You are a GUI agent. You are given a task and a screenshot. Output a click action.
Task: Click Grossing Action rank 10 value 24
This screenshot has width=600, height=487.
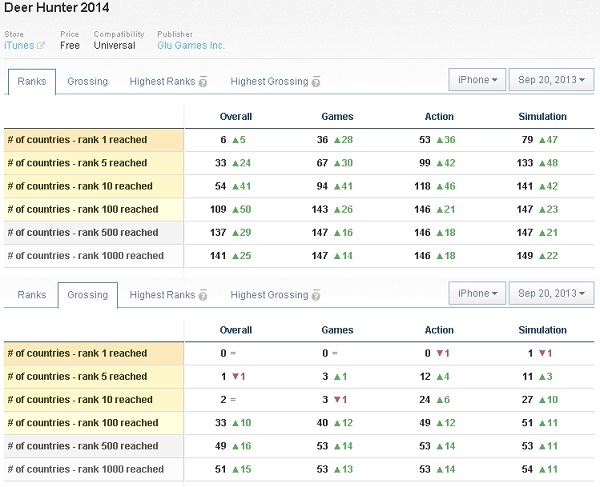(425, 399)
